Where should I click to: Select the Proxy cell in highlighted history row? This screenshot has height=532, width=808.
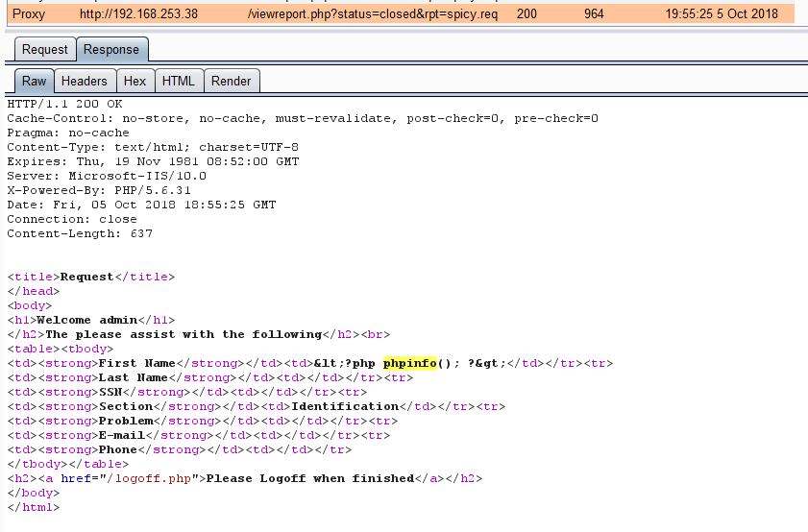(x=29, y=15)
